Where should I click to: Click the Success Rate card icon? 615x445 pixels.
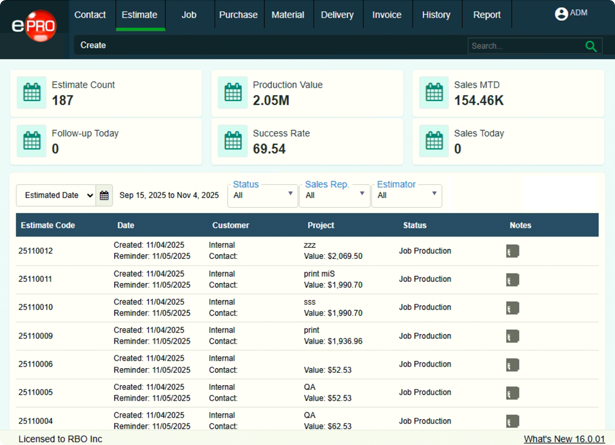[x=233, y=141]
